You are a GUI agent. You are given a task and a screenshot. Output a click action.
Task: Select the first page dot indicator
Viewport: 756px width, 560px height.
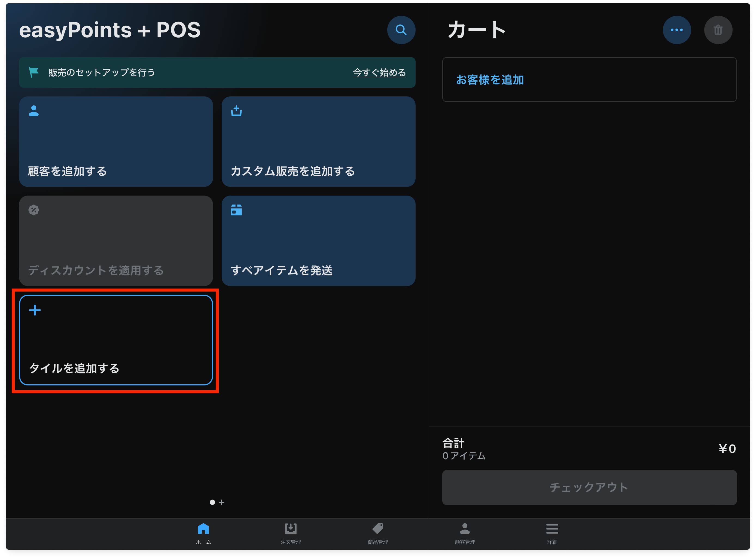pyautogui.click(x=212, y=502)
